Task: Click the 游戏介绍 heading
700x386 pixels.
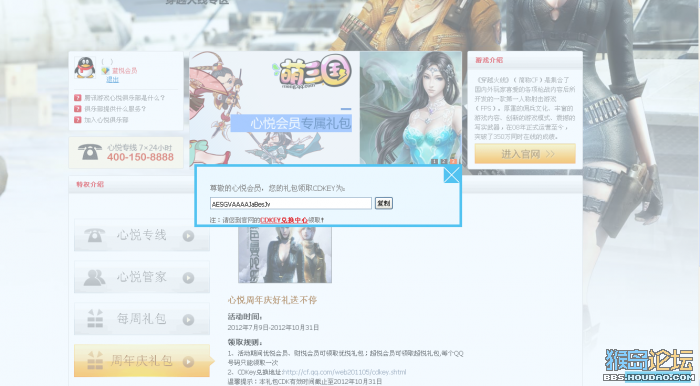Action: 489,60
